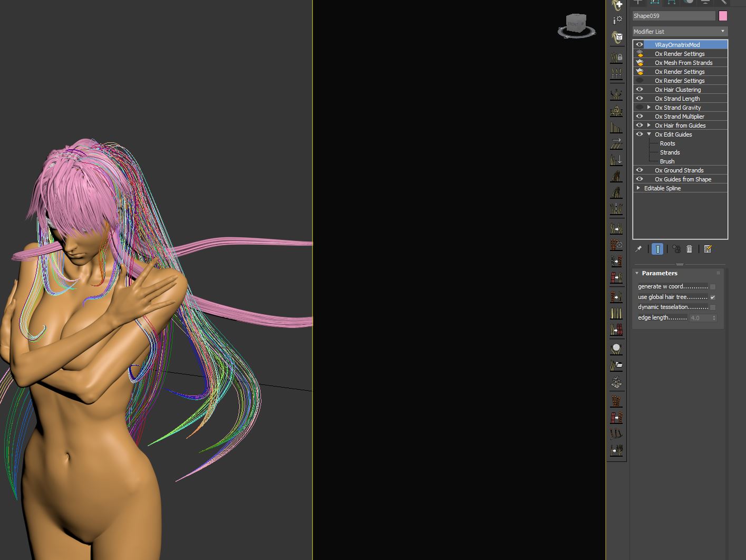Click the Make Unique icon below stack
The width and height of the screenshot is (746, 560).
[x=676, y=249]
